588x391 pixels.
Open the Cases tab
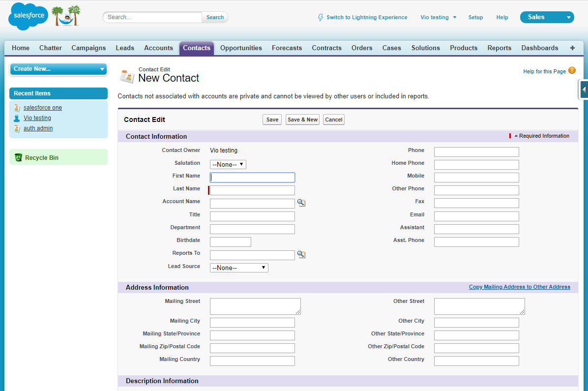pos(391,48)
